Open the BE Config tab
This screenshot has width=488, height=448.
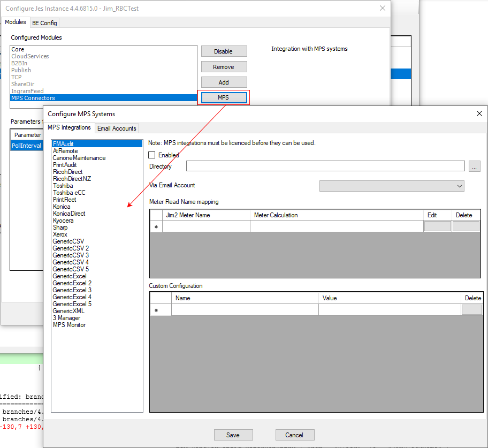pyautogui.click(x=44, y=23)
